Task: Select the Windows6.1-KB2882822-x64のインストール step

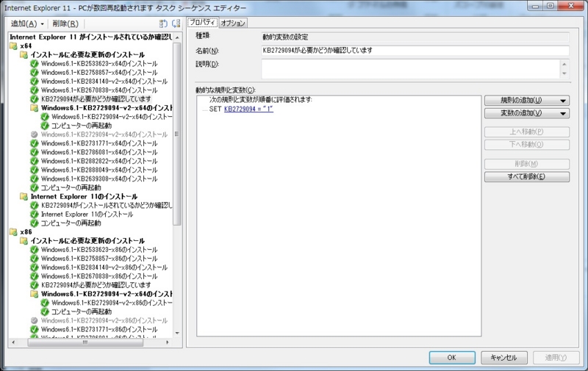Action: (x=99, y=161)
